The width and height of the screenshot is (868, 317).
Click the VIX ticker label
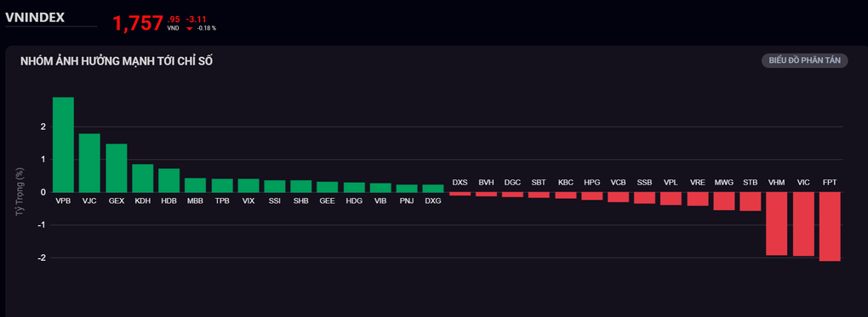tap(248, 201)
